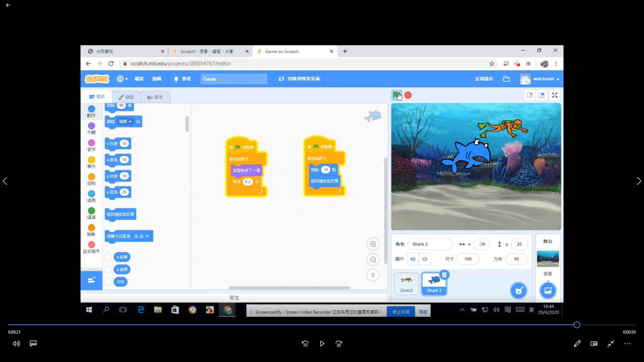Edit the sprite size field
Screen dimensions: 644x362
pos(468,259)
